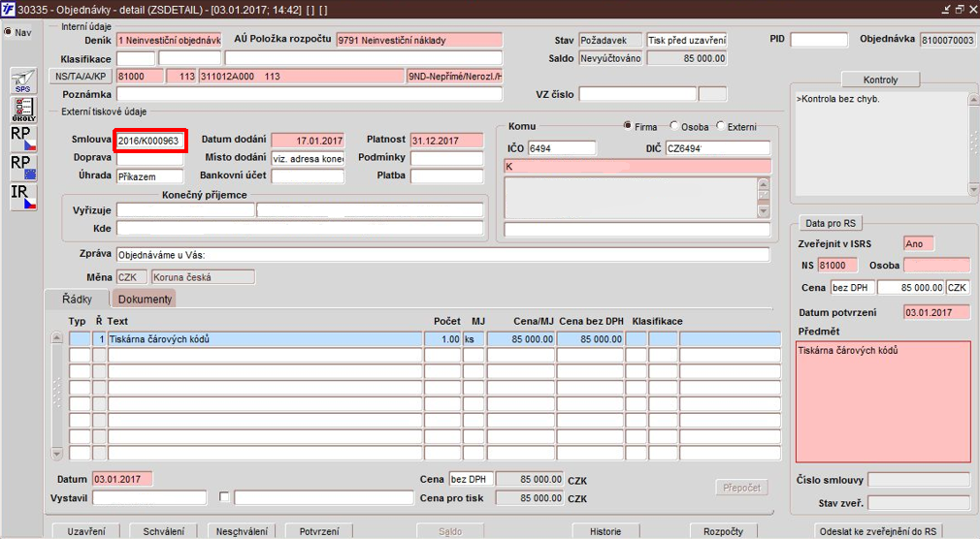Select the Externí radio button
This screenshot has width=980, height=539.
click(720, 126)
